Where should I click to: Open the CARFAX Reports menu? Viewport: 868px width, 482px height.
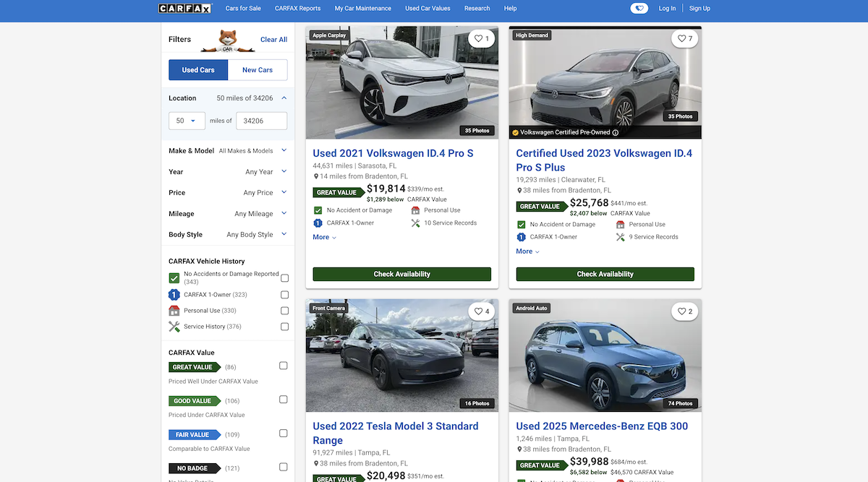pos(298,9)
